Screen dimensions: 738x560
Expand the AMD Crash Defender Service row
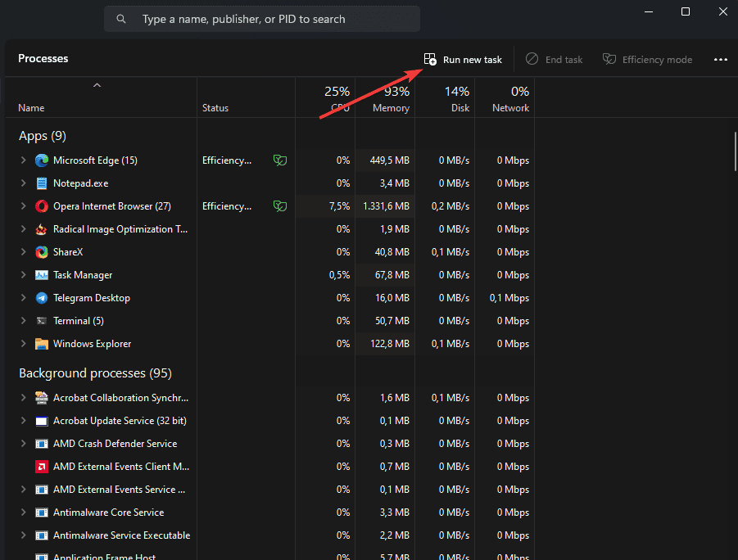pos(23,444)
